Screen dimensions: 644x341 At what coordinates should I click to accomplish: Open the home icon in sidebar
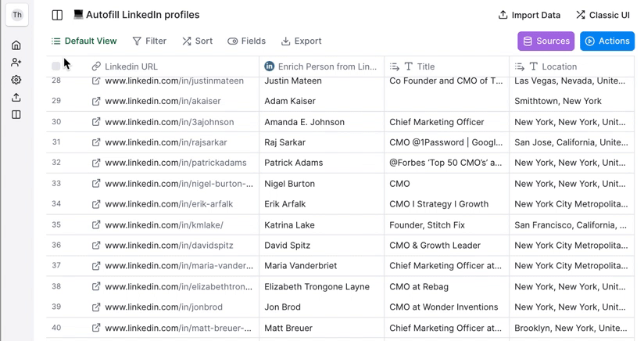point(16,45)
